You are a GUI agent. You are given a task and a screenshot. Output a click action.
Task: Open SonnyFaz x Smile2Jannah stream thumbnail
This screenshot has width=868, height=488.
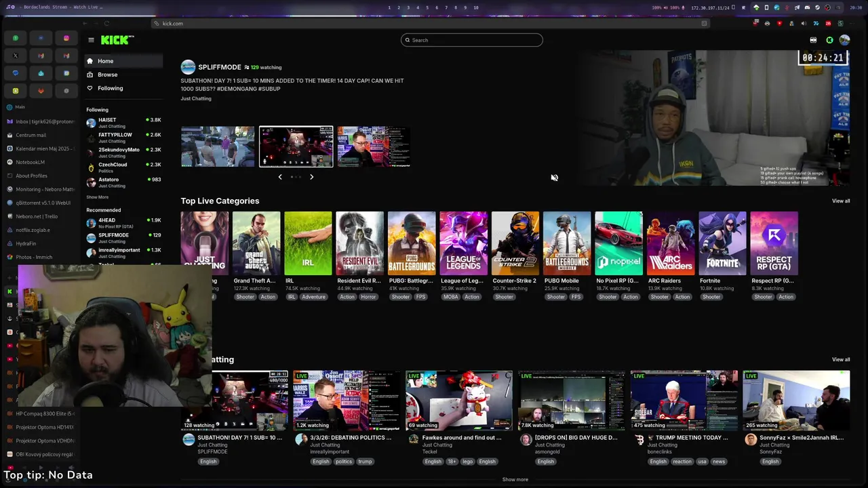click(796, 400)
